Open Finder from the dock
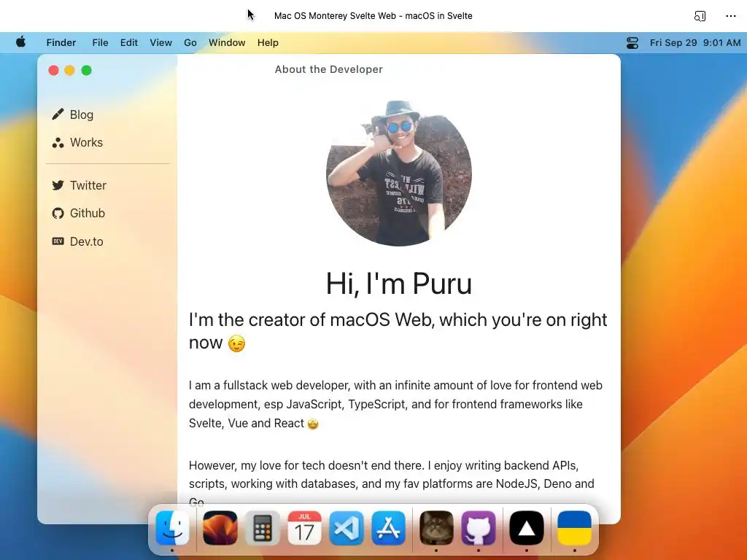The height and width of the screenshot is (560, 747). 172,528
